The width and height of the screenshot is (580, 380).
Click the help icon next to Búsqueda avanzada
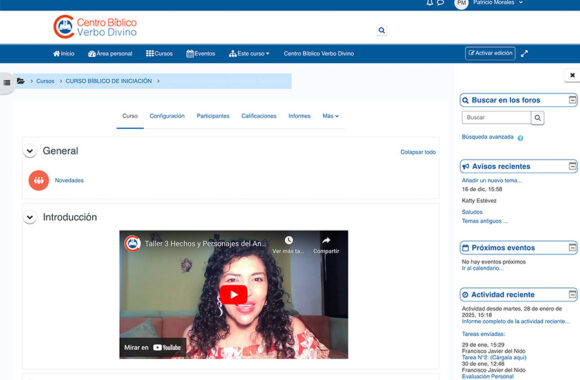520,138
